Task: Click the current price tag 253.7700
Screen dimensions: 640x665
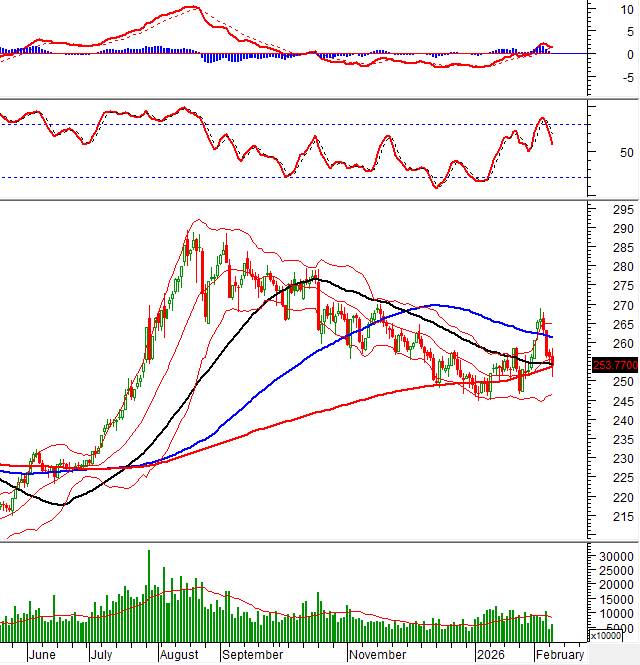Action: pos(615,365)
